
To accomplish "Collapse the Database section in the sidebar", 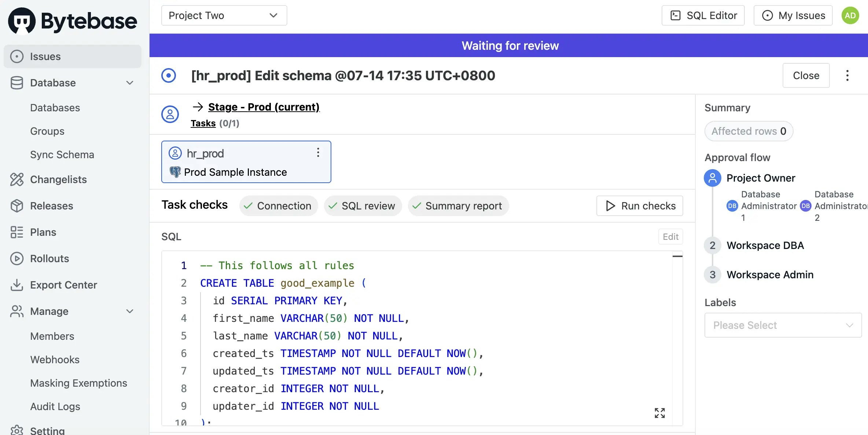I will click(x=130, y=83).
